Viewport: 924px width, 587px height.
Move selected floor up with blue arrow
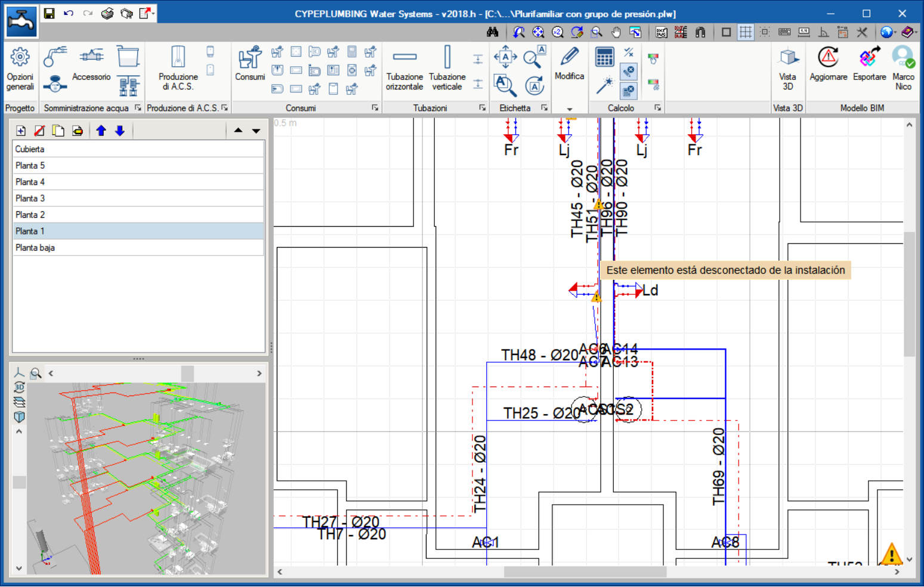(x=101, y=131)
